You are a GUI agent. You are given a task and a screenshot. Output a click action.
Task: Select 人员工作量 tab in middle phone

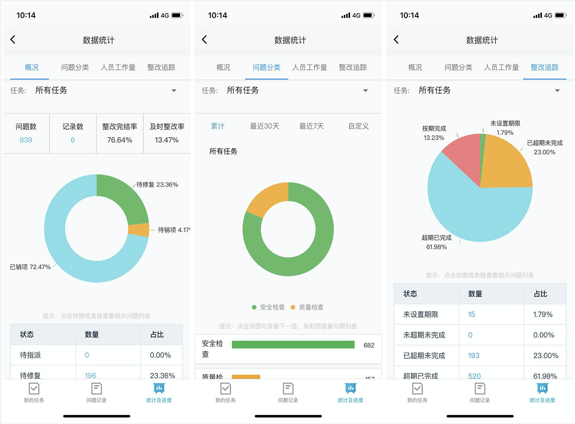point(310,67)
